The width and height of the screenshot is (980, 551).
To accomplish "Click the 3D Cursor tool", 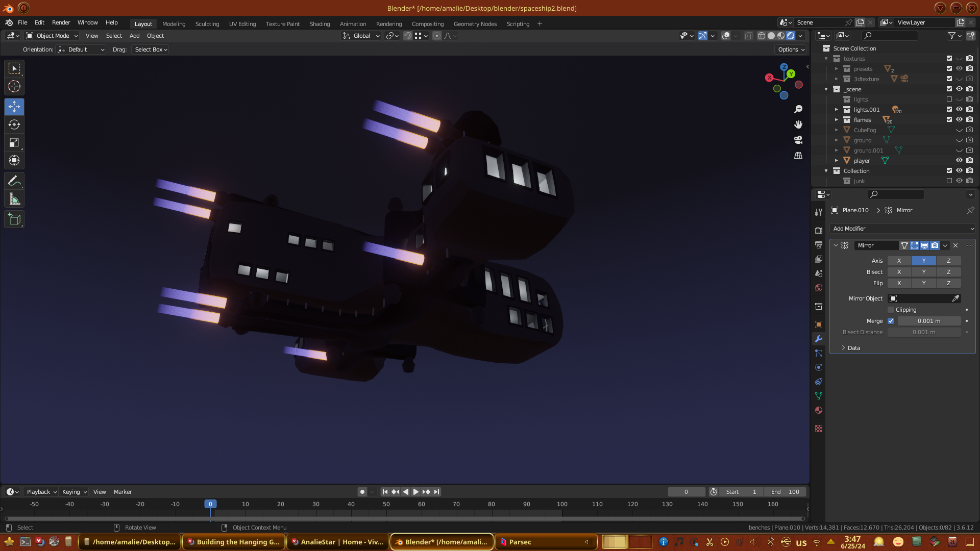I will 14,86.
